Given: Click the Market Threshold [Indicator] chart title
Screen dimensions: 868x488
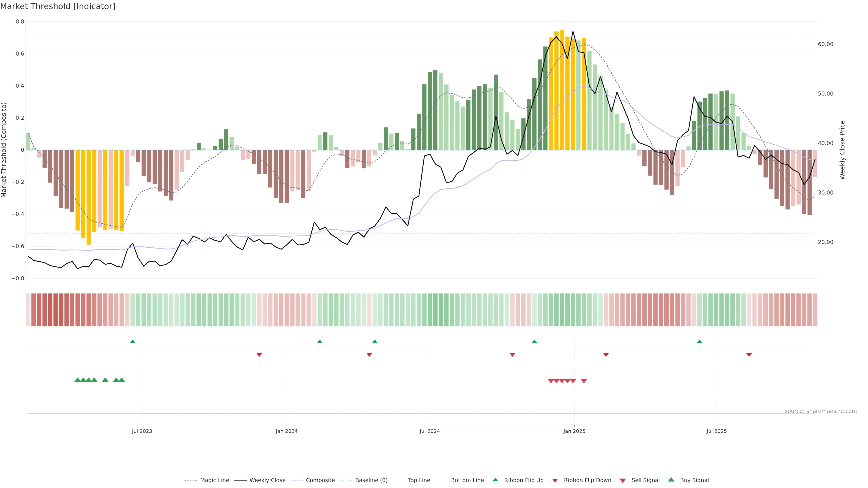Looking at the screenshot, I should point(58,6).
